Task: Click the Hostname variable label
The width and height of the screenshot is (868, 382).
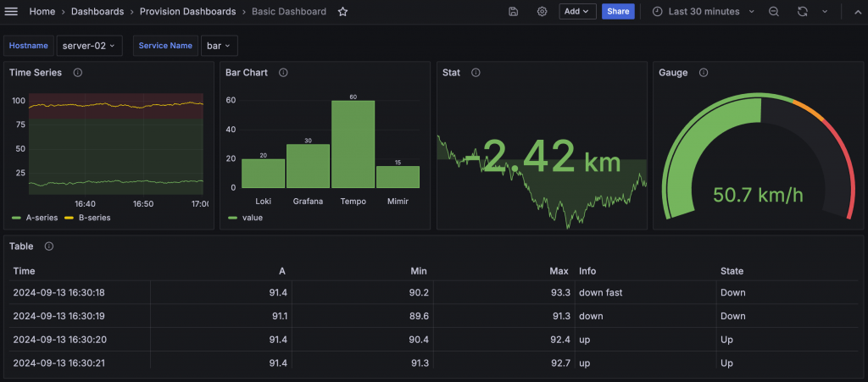Action: tap(29, 46)
